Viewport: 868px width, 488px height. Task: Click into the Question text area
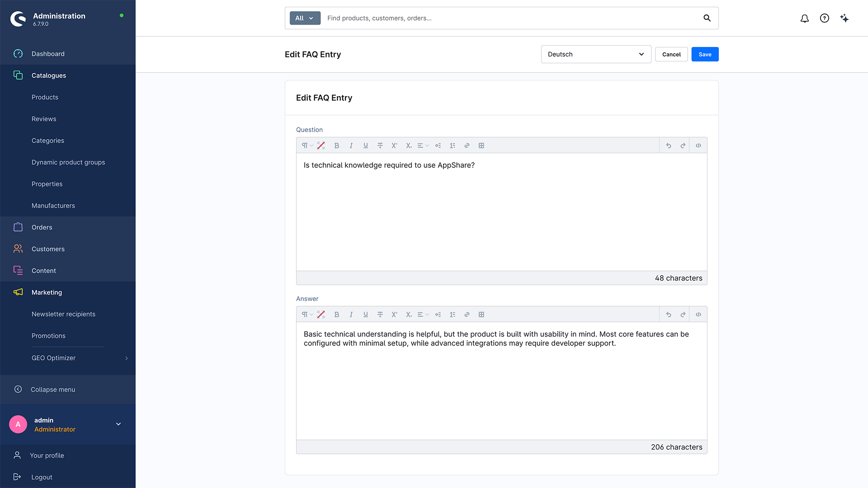[502, 212]
